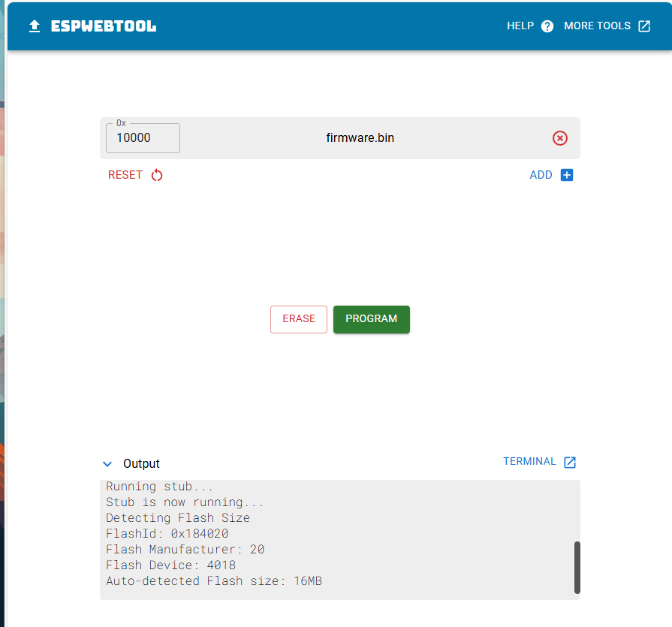Click the pop-out icon beside Terminal
This screenshot has height=627, width=672.
pos(570,463)
